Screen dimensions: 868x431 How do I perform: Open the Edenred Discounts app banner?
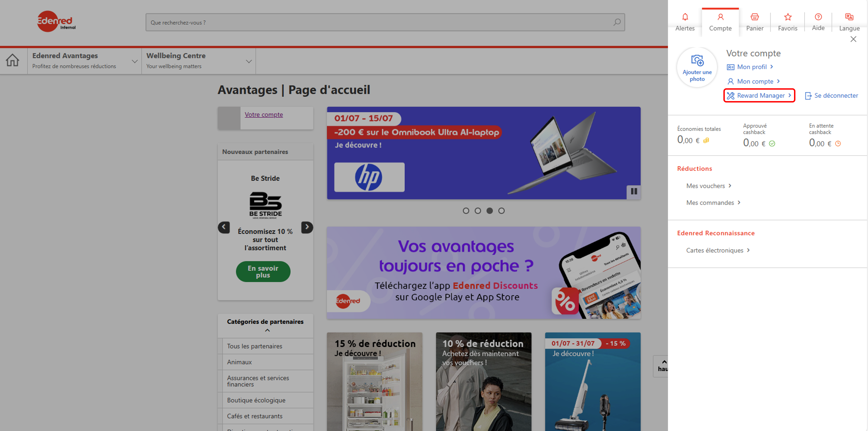(484, 273)
